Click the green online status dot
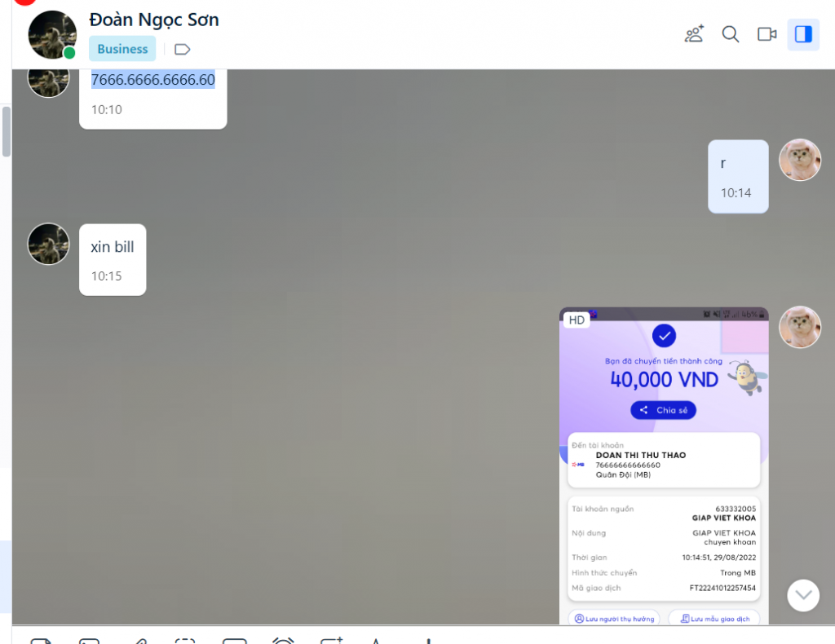The image size is (835, 644). tap(70, 51)
